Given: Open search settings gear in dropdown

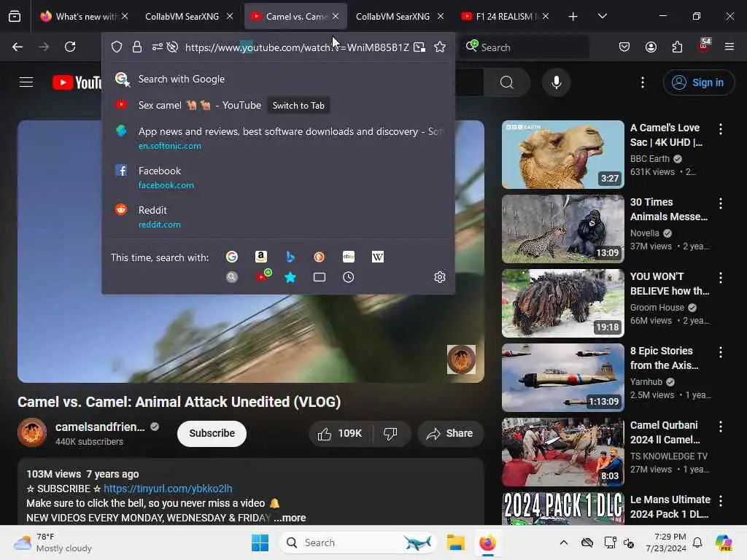Looking at the screenshot, I should click(440, 277).
